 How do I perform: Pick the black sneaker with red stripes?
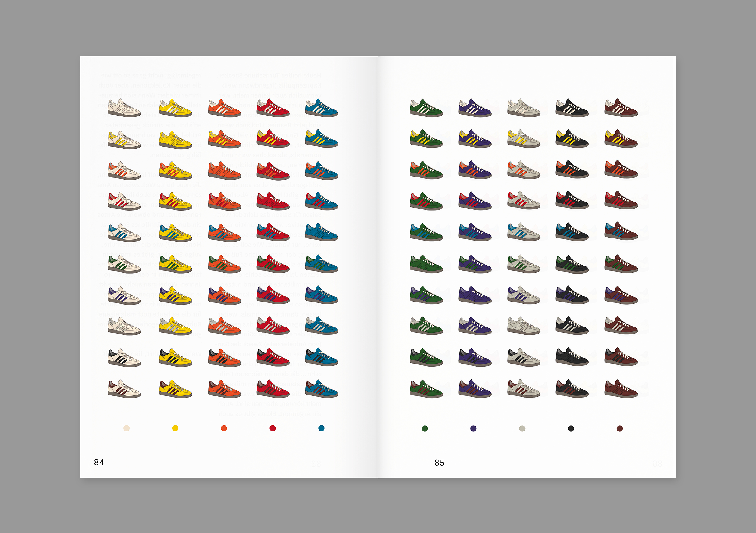click(x=572, y=201)
